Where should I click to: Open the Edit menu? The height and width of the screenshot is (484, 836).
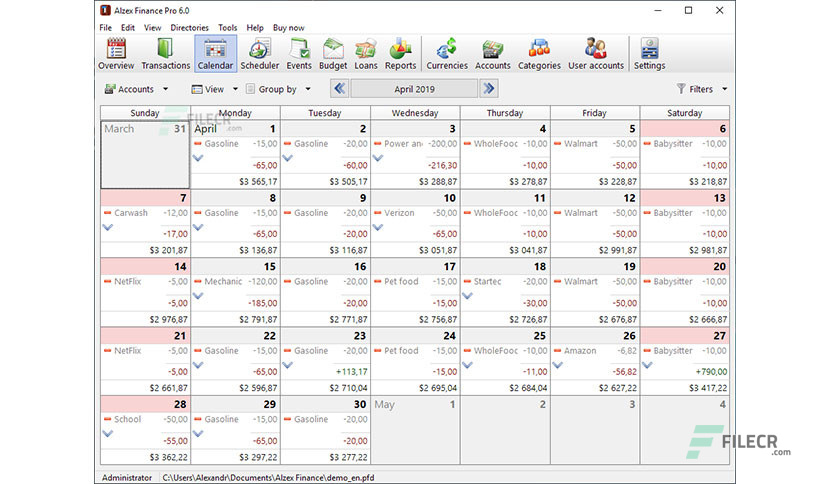(x=127, y=28)
